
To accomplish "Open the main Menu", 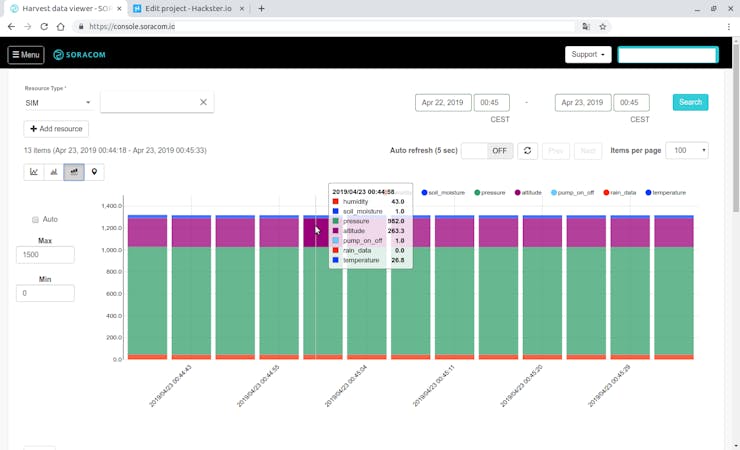I will coord(26,55).
